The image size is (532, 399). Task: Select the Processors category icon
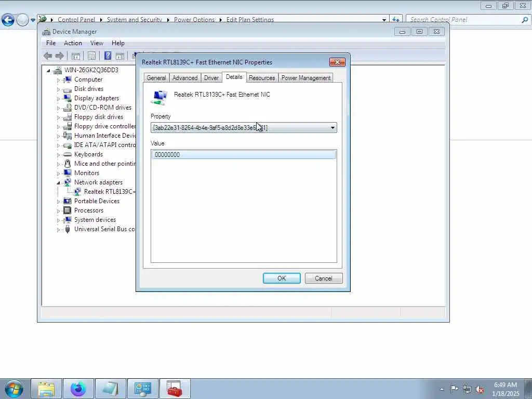click(x=68, y=210)
